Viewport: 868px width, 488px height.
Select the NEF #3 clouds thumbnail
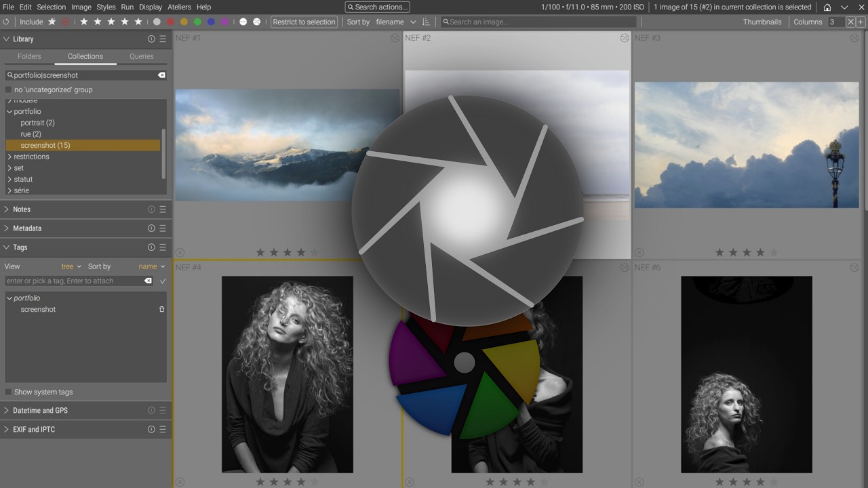(x=747, y=145)
